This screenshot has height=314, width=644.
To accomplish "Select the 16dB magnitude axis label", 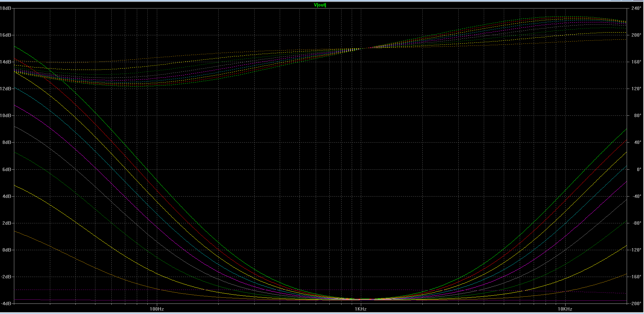I will click(x=6, y=35).
